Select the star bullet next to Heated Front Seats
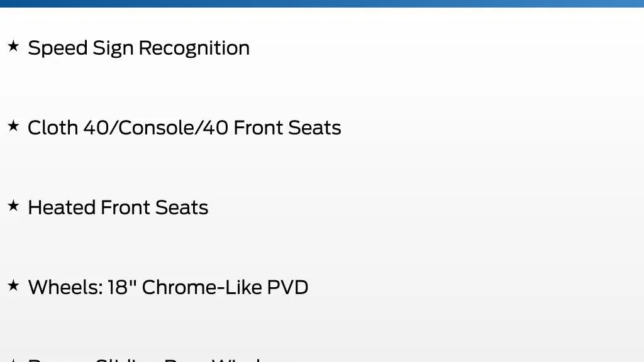Viewport: 644px width, 362px height. 13,206
